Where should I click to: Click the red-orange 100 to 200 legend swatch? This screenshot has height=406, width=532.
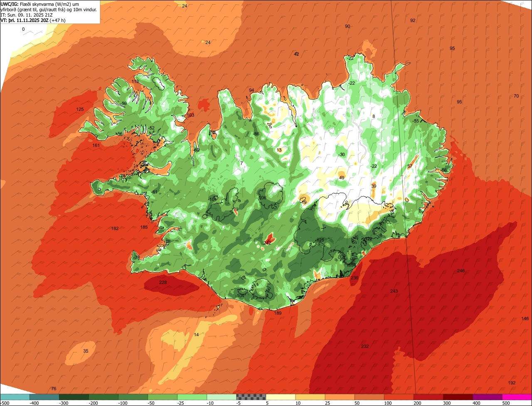click(399, 397)
